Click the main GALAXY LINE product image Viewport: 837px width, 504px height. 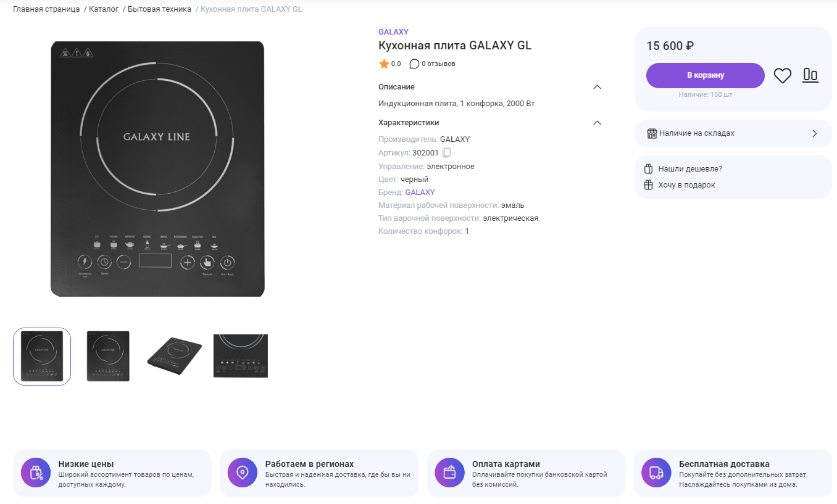(157, 169)
